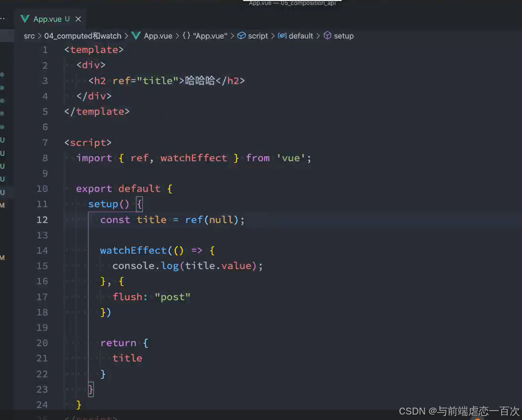Click the 哈哈哈 heading text
The height and width of the screenshot is (420, 522).
tap(200, 81)
